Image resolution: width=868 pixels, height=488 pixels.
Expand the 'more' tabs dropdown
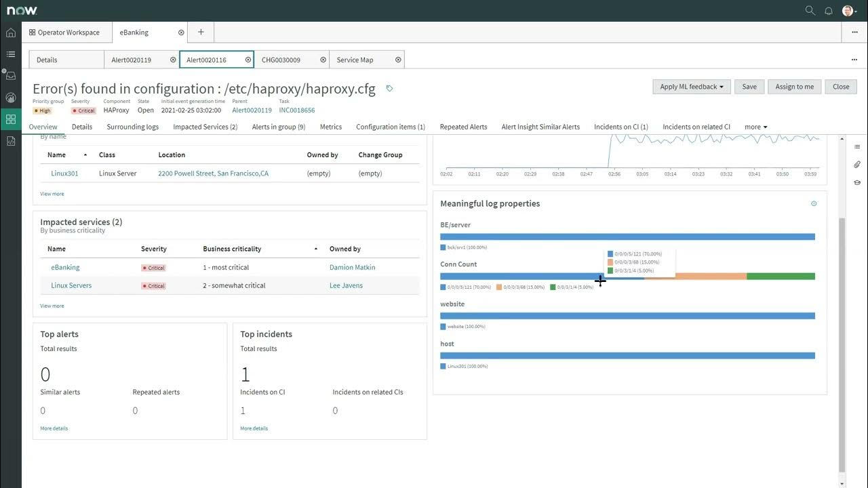tap(755, 127)
